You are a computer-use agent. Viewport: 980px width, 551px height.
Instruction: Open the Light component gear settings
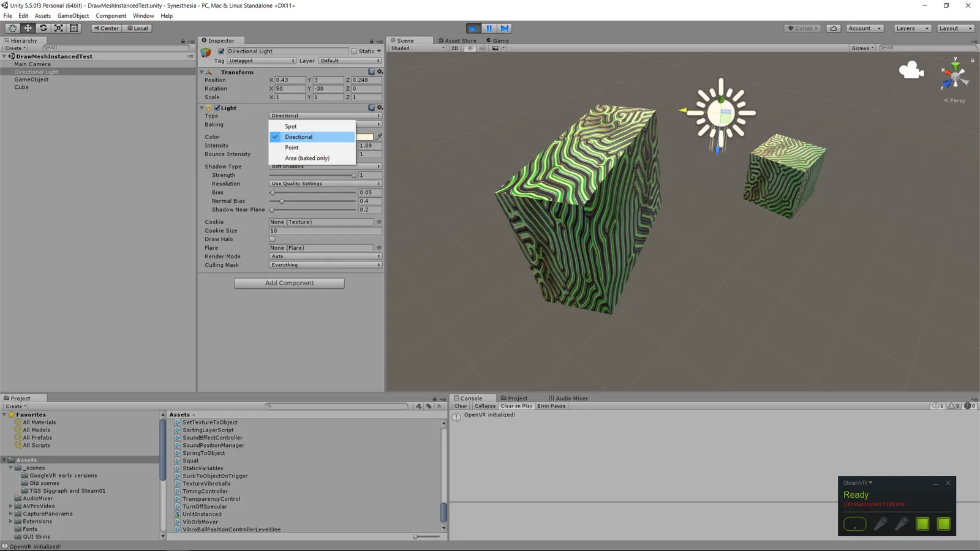pos(380,108)
